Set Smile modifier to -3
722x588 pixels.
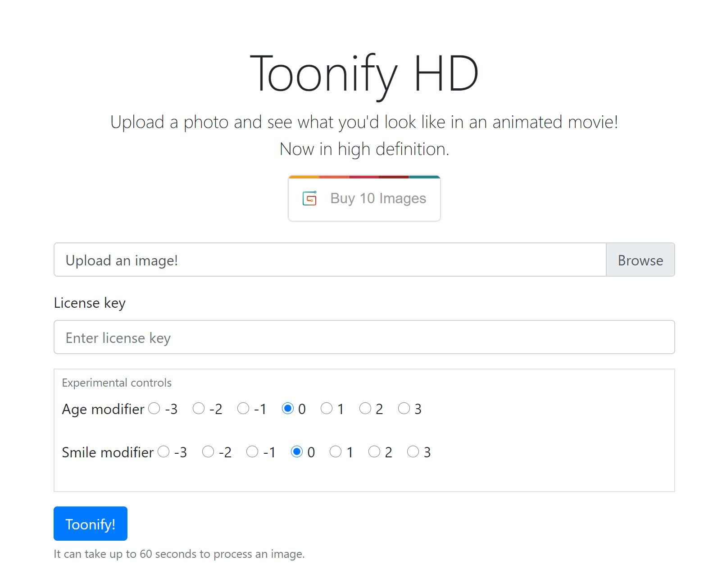coord(163,451)
